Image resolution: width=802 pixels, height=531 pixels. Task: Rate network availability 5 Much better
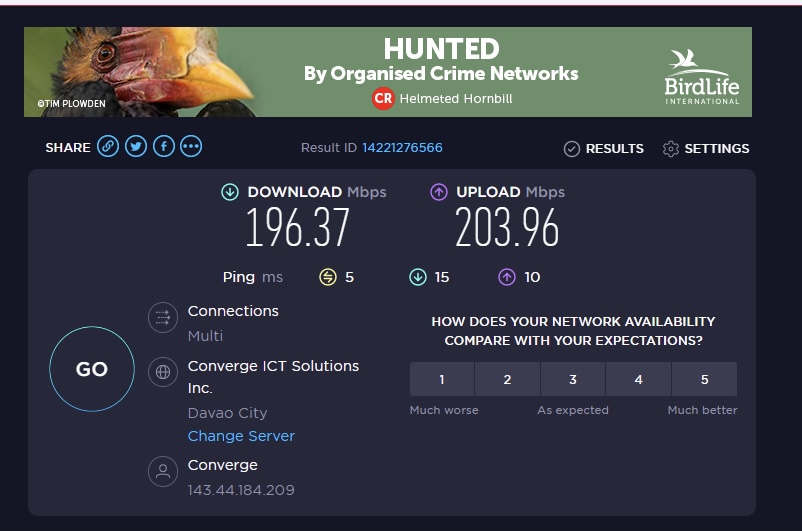704,379
